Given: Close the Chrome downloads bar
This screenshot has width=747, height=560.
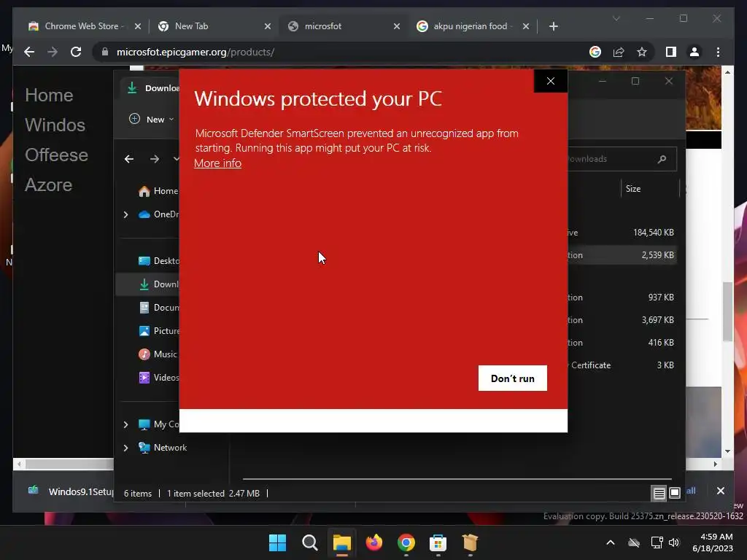Looking at the screenshot, I should click(720, 491).
